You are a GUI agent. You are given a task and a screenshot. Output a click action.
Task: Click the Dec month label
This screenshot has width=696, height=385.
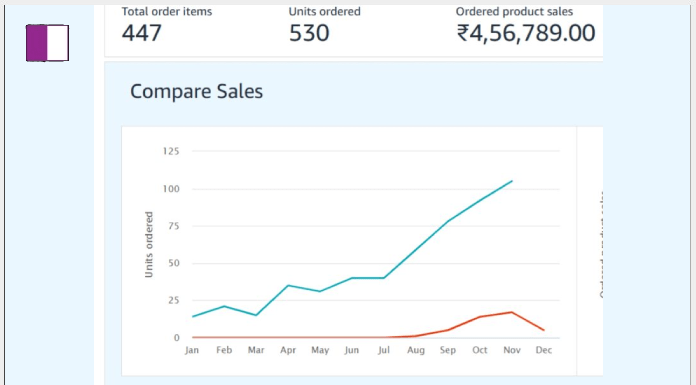(544, 350)
